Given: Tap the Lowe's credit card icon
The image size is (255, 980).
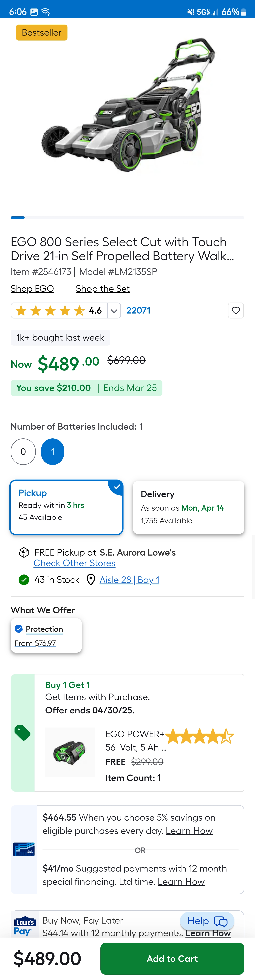Looking at the screenshot, I should click(24, 849).
